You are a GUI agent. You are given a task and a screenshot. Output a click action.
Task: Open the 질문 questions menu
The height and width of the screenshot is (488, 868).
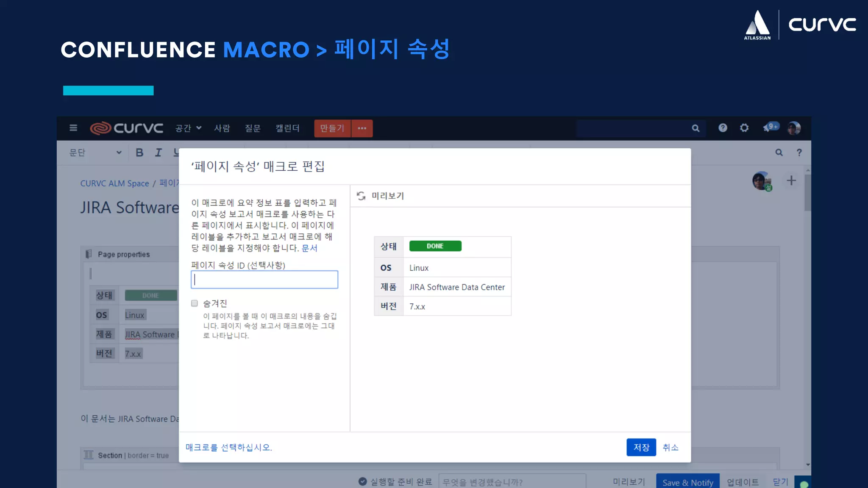tap(253, 128)
